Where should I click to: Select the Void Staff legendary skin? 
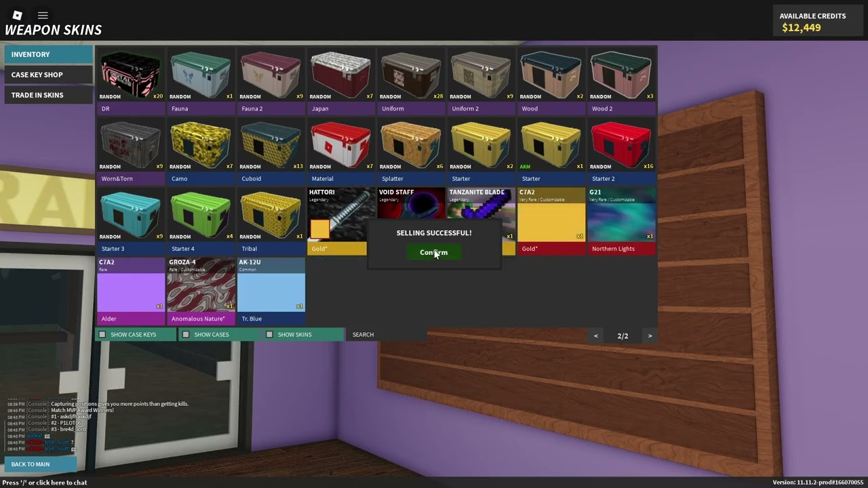click(411, 203)
